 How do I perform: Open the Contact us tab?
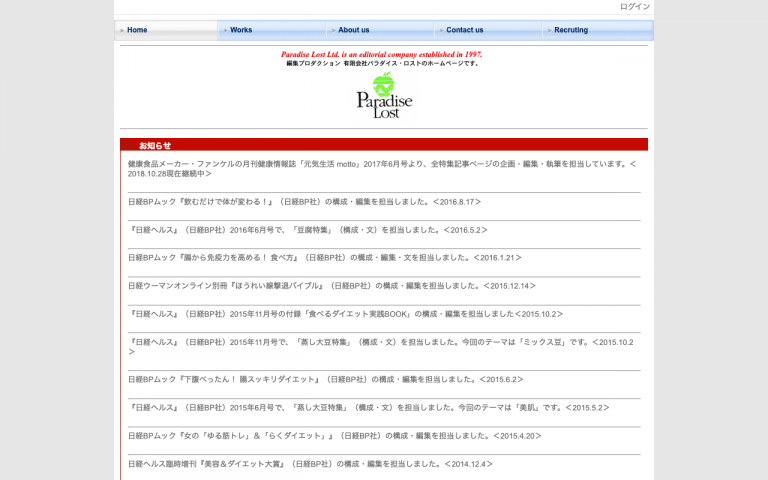point(488,30)
